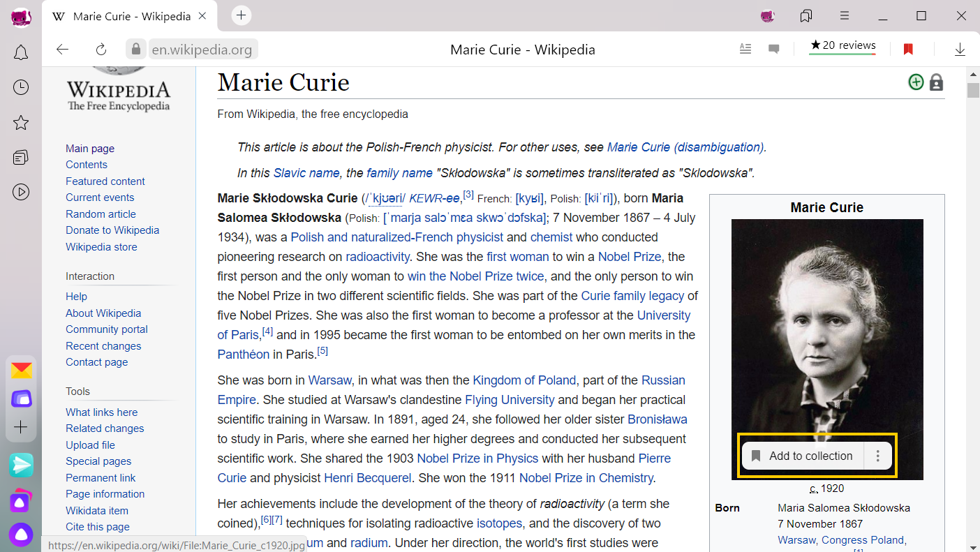Follow the Slavic name link
Screen dimensions: 980x552
(306, 173)
